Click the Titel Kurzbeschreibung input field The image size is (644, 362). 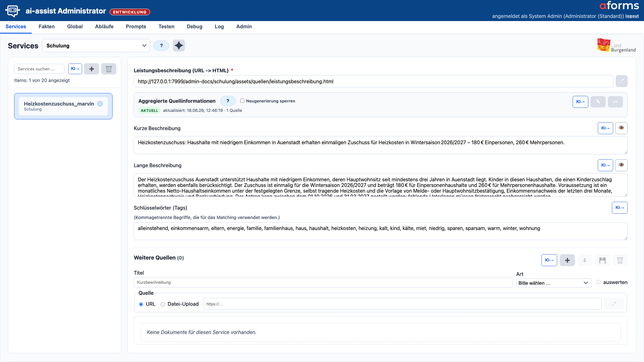click(323, 282)
